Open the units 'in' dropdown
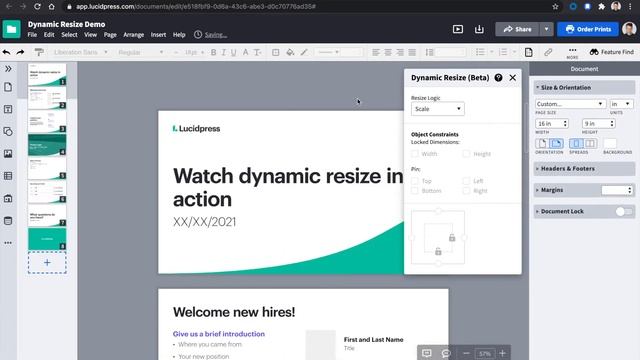This screenshot has height=360, width=640. coord(621,104)
